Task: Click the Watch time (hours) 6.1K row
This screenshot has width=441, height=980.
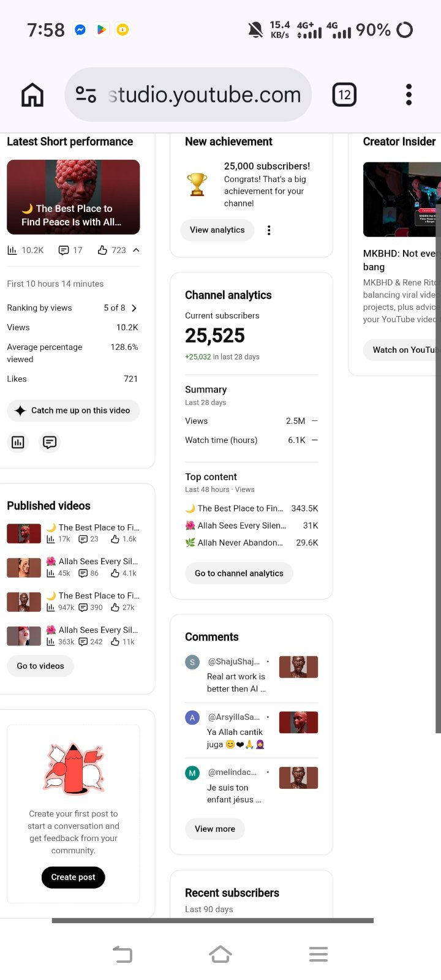Action: tap(252, 440)
